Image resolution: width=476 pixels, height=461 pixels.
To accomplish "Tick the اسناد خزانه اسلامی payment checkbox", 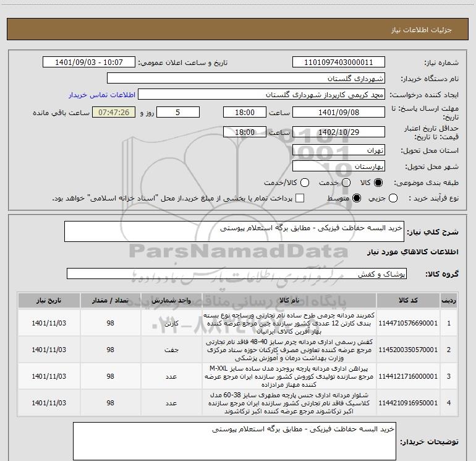I will click(x=300, y=198).
